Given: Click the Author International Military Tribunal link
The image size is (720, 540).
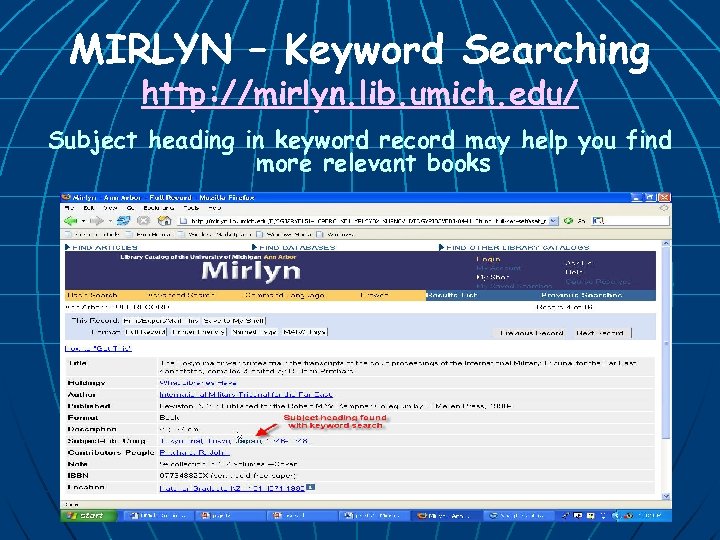Looking at the screenshot, I should pos(246,394).
